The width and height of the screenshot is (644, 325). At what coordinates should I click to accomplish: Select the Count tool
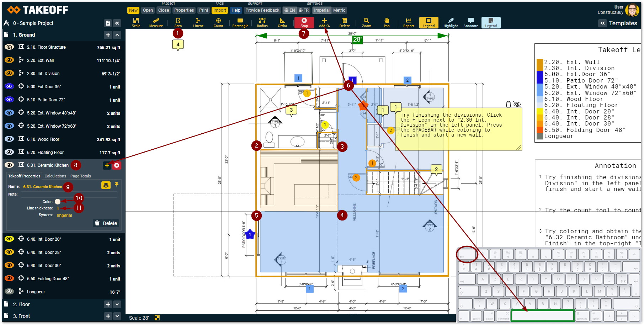coord(218,22)
